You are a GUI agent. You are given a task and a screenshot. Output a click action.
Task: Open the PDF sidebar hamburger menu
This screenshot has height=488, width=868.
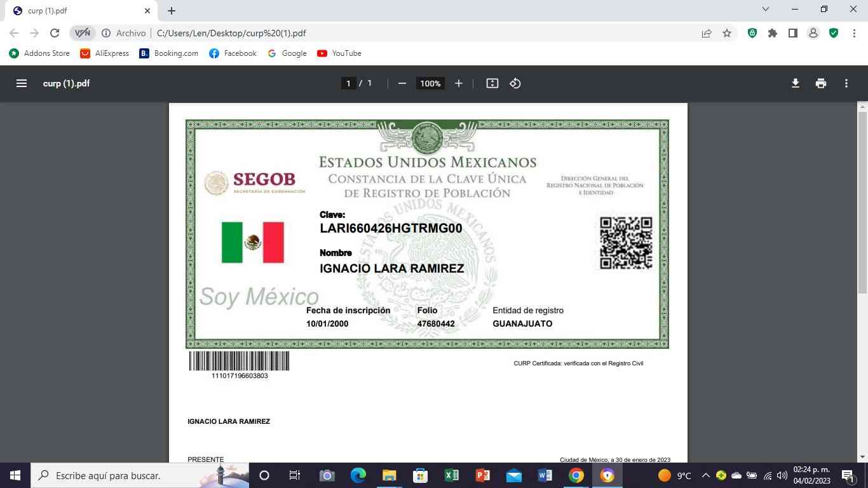tap(22, 83)
